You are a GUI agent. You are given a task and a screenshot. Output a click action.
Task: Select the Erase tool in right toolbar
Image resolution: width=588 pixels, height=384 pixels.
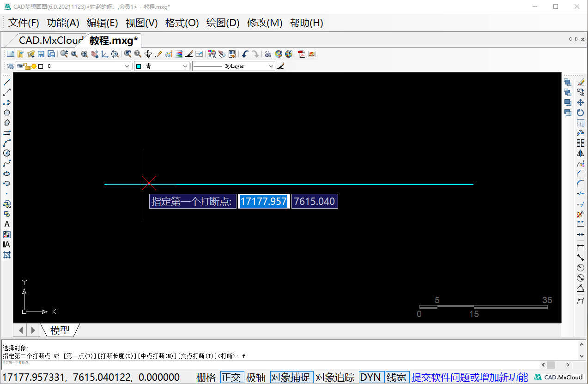[x=581, y=82]
